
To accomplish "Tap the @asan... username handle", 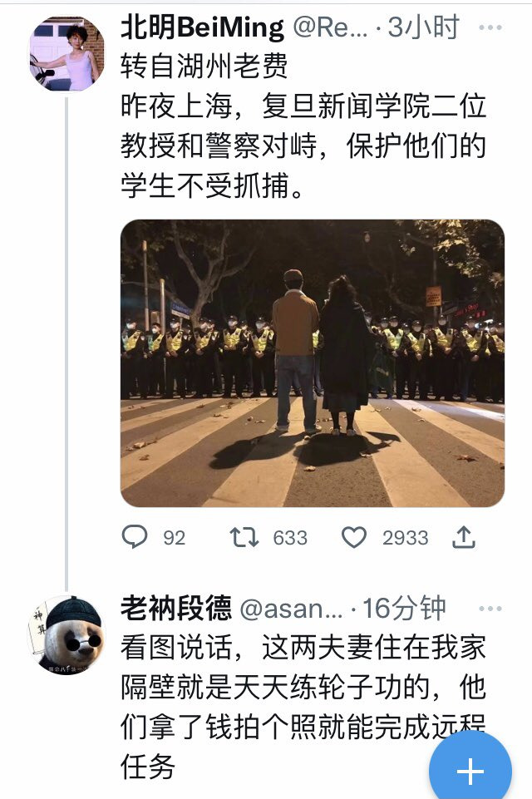I will click(292, 609).
